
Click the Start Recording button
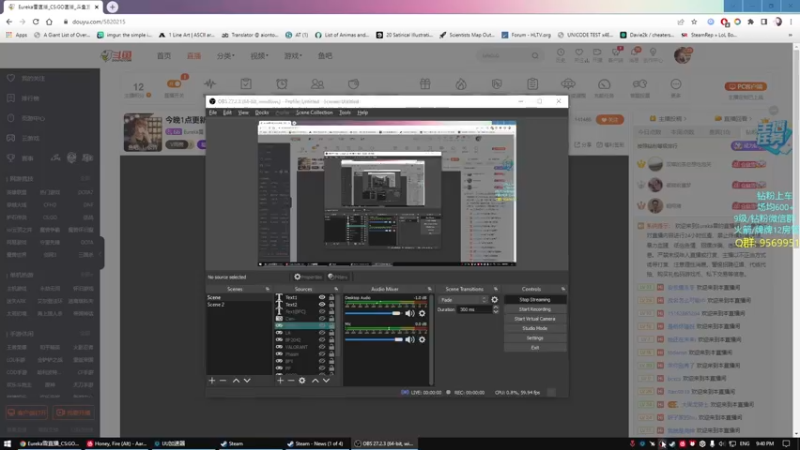(x=535, y=309)
